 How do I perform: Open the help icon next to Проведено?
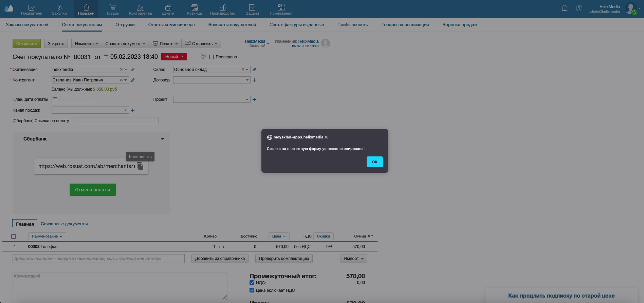(x=203, y=56)
